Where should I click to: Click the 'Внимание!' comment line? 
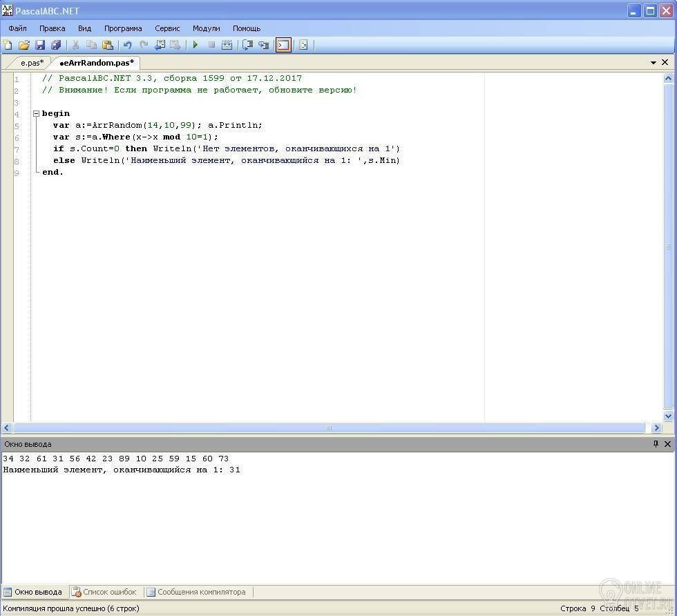point(200,90)
